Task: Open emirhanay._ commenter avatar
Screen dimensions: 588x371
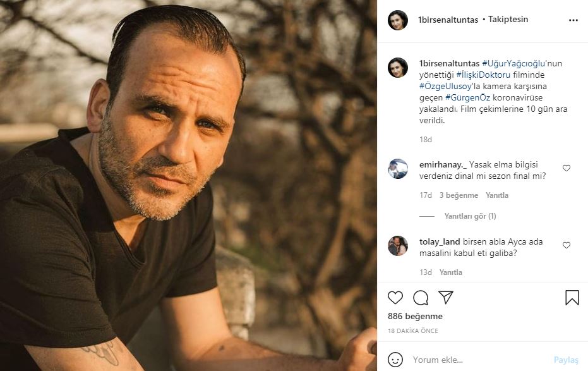Action: point(398,169)
